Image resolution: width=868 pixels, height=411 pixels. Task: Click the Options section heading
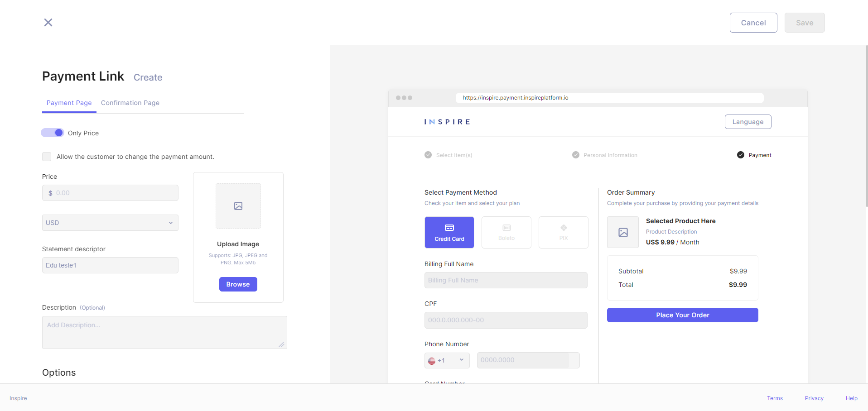(x=59, y=373)
